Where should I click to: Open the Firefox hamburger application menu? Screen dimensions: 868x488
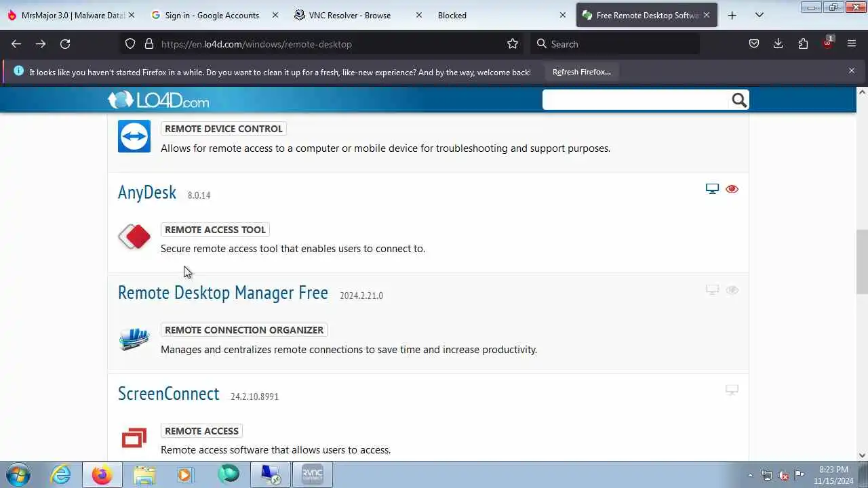click(852, 43)
